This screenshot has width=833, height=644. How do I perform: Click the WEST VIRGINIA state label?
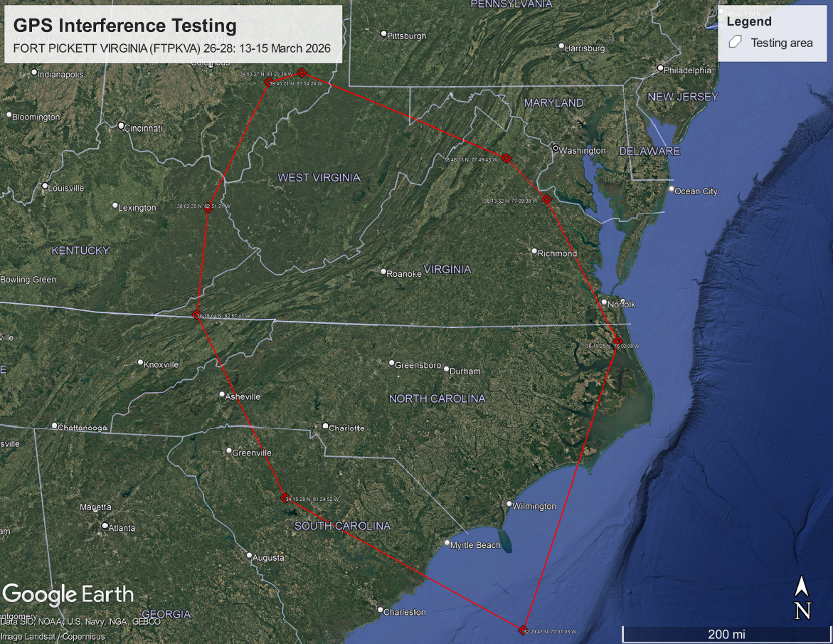(319, 177)
